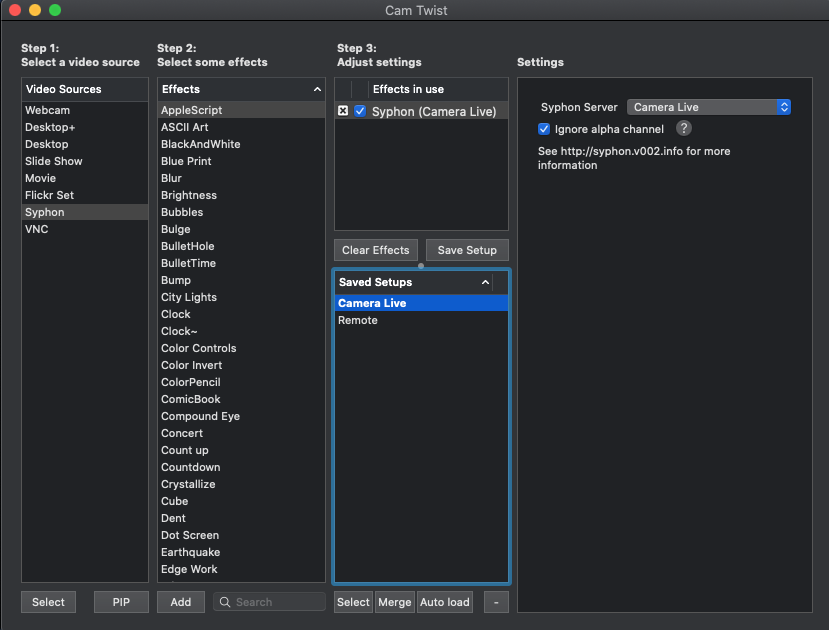829x630 pixels.
Task: Select the ColorPencil effect
Action: pyautogui.click(x=191, y=382)
